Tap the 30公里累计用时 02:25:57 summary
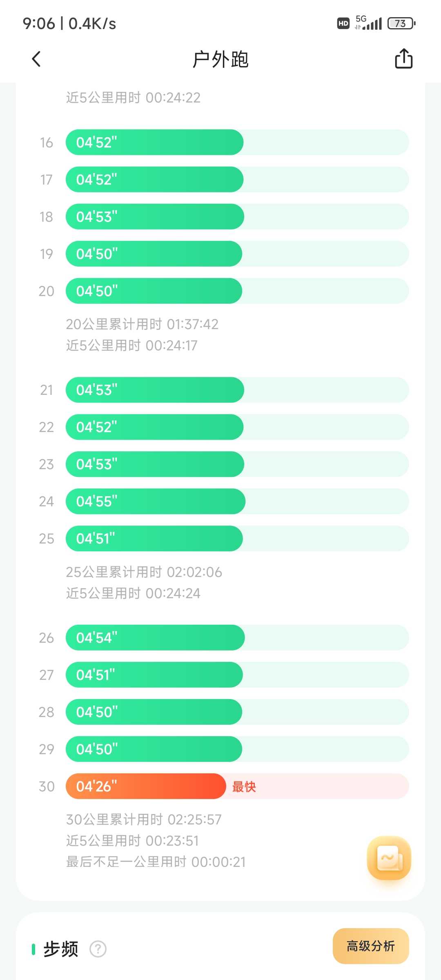The height and width of the screenshot is (980, 441). pos(144,820)
